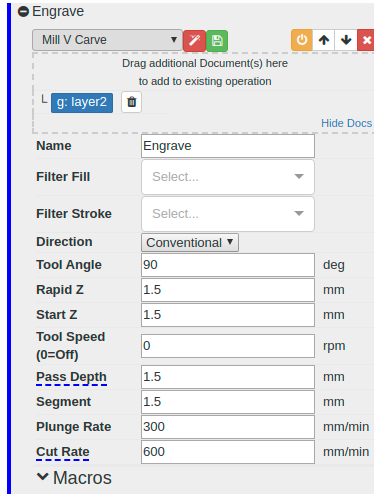374x494 pixels.
Task: Click the Plunge Rate label
Action: point(74,427)
